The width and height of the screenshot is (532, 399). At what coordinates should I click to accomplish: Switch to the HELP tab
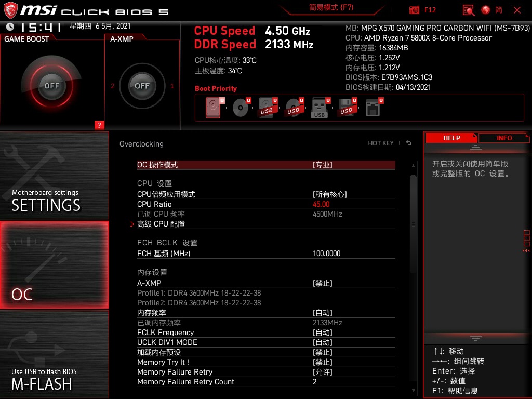tap(451, 138)
